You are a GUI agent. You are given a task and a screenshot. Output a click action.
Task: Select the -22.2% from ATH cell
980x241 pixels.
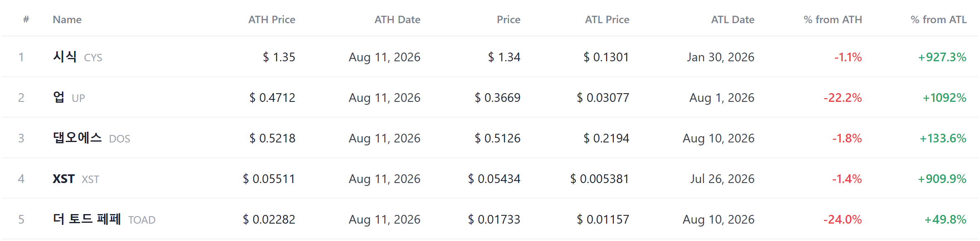[x=843, y=98]
